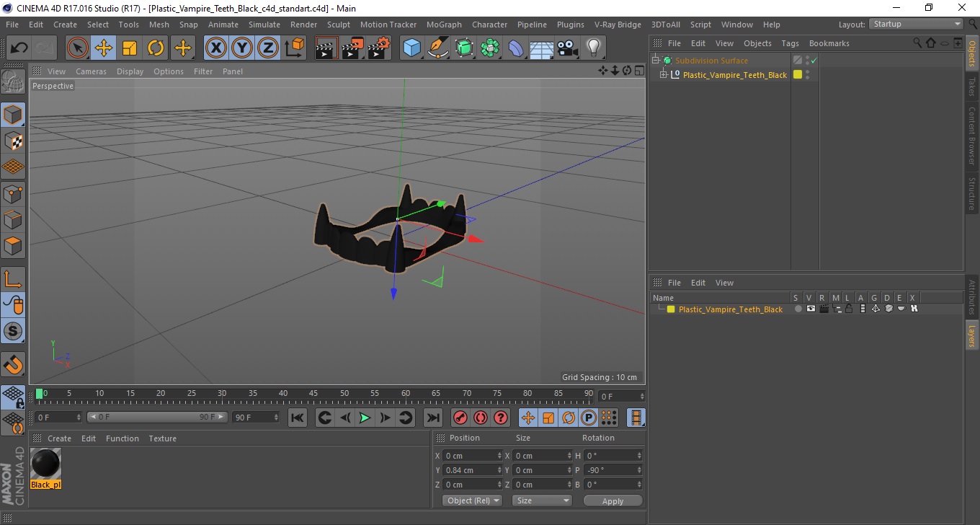Switch to Model mode cube icon

[13, 114]
